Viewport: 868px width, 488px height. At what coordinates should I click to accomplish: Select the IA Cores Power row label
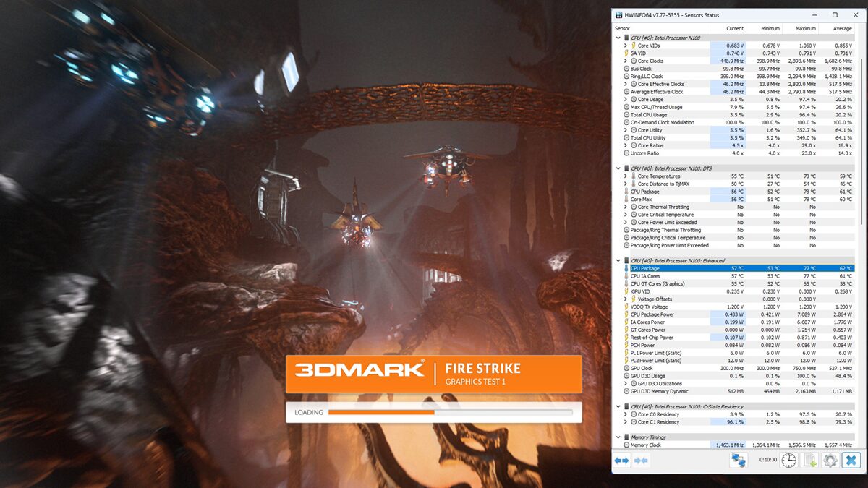[x=647, y=322]
